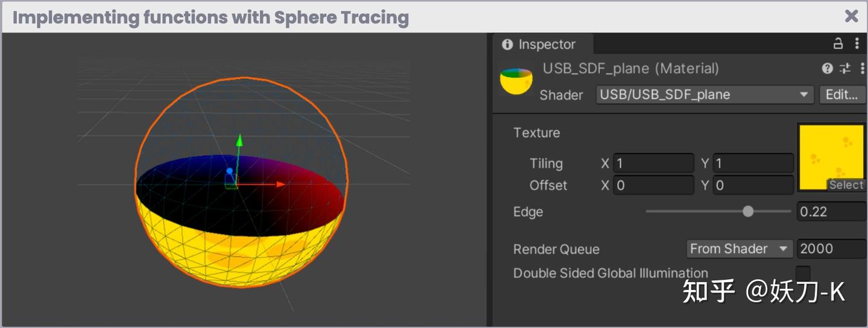The width and height of the screenshot is (868, 328).
Task: Click the USB_SDF_plane (Material) title
Action: [631, 69]
